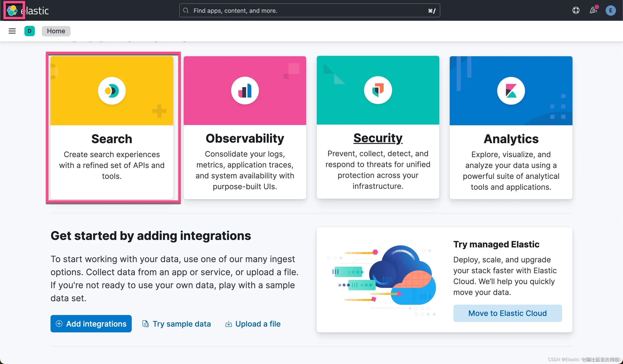
Task: Click the Observability bar chart icon
Action: pos(245,91)
